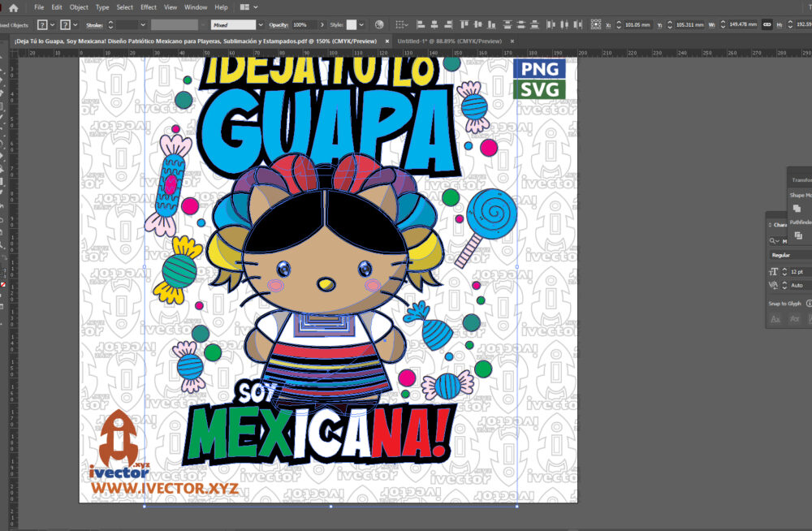Viewport: 812px width, 531px height.
Task: Click Horizontal Align Right icon
Action: 448,24
